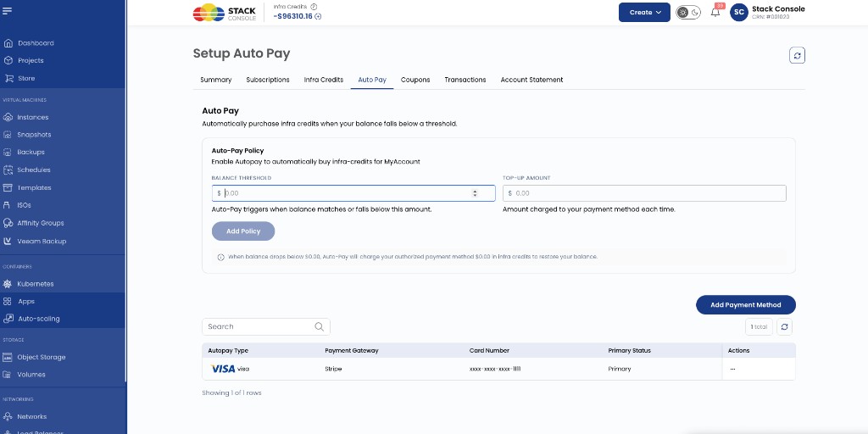
Task: Click the infra credits info icon
Action: pos(314,7)
